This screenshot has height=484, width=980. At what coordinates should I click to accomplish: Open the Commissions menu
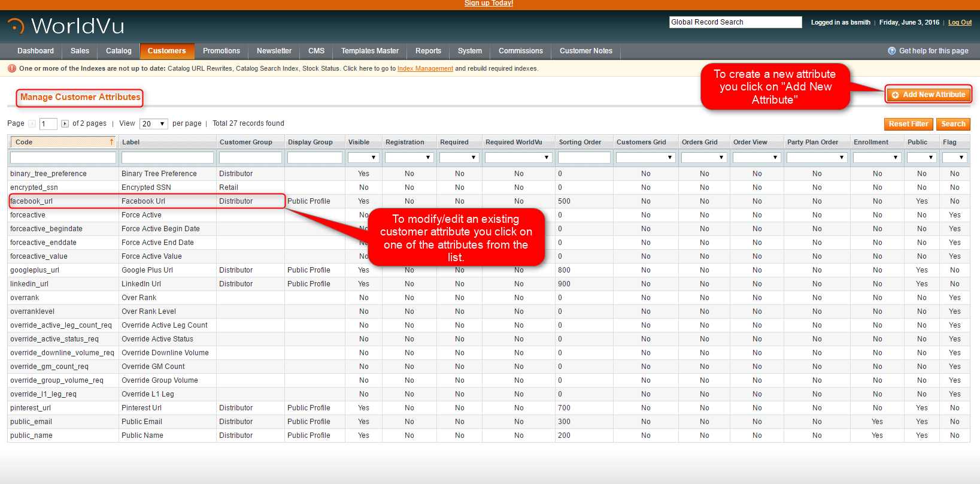click(x=520, y=51)
